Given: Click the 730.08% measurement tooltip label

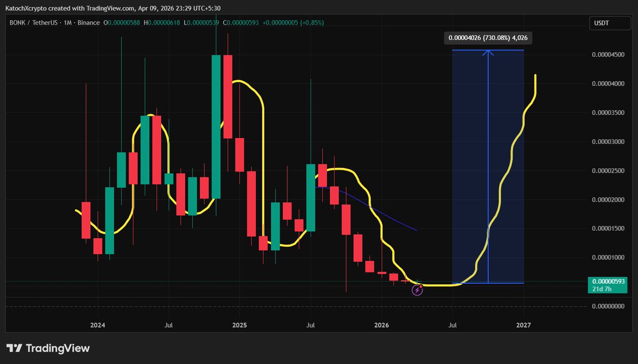Looking at the screenshot, I should click(x=488, y=38).
